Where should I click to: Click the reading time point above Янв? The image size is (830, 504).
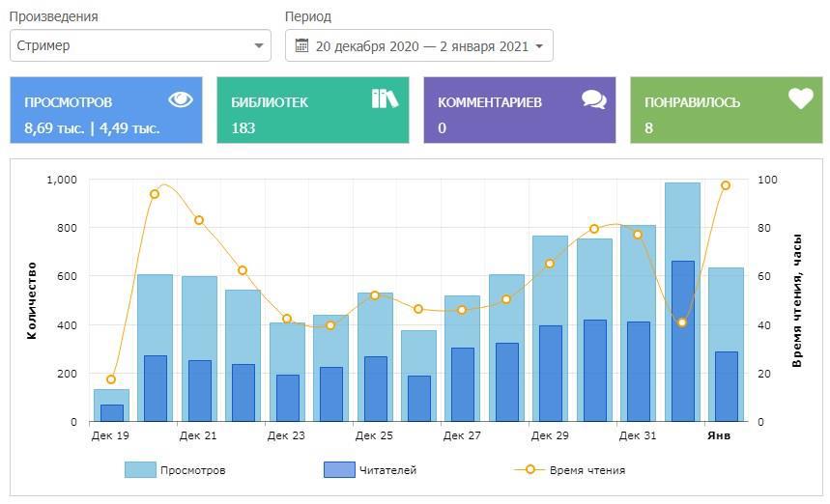(x=726, y=185)
